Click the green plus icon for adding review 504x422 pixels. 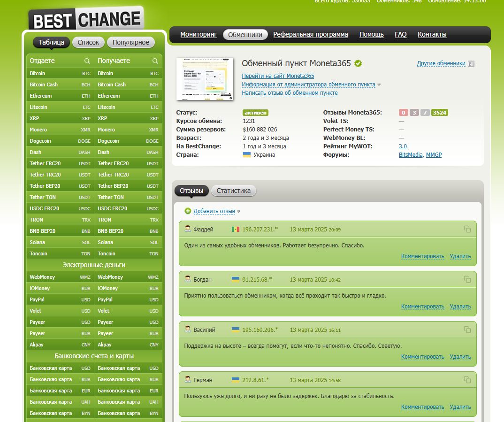pyautogui.click(x=188, y=211)
